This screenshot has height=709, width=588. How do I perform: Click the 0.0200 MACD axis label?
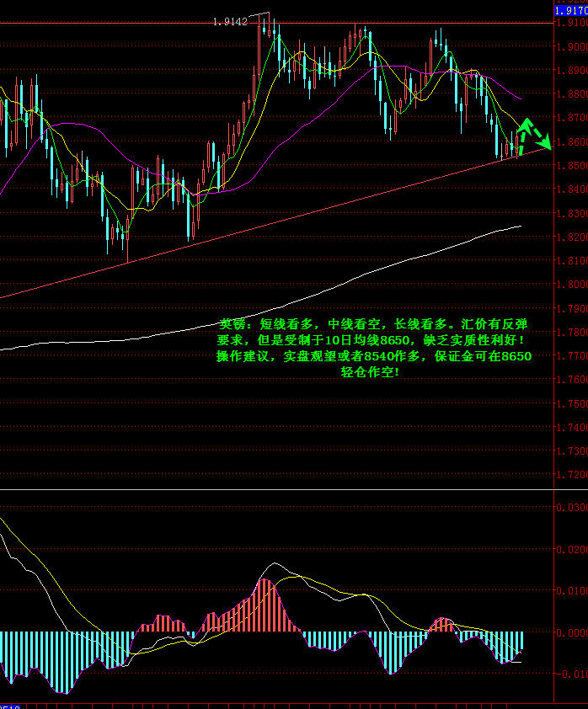click(x=572, y=550)
